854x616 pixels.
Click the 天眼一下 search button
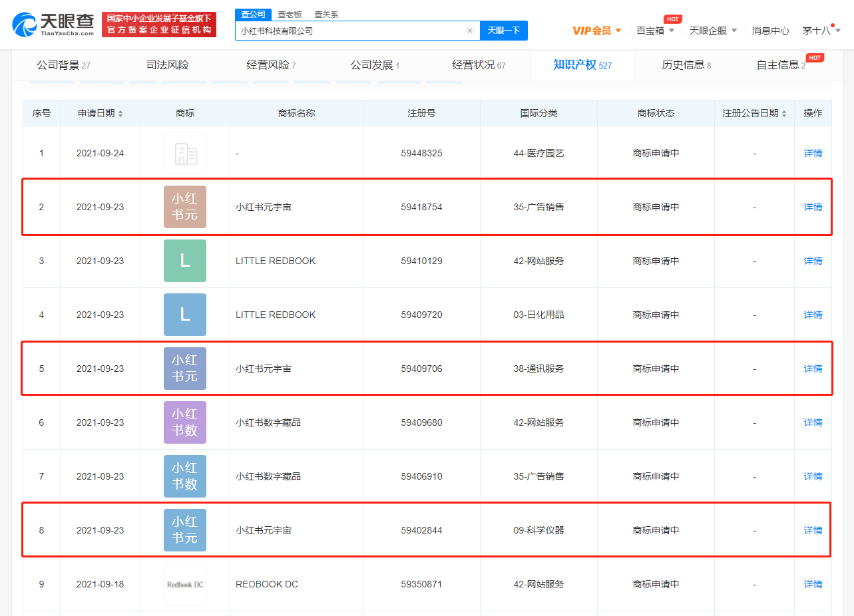504,31
